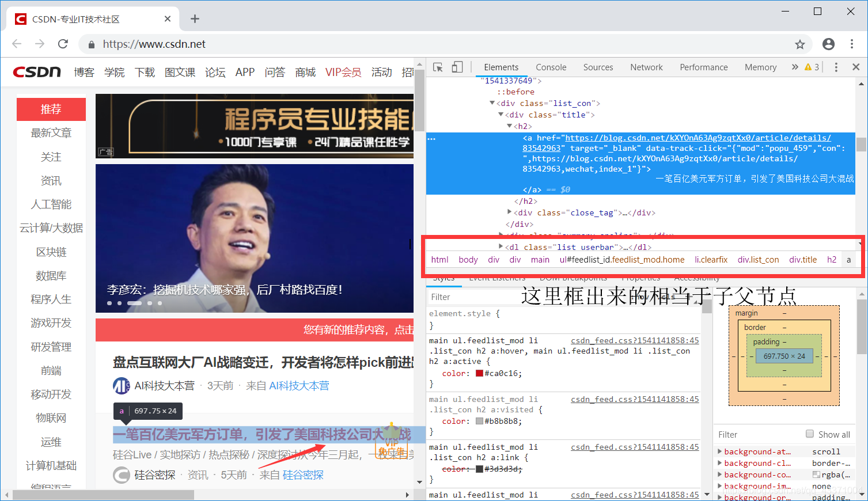The height and width of the screenshot is (501, 868).
Task: Switch to the Elements tab
Action: pyautogui.click(x=501, y=67)
